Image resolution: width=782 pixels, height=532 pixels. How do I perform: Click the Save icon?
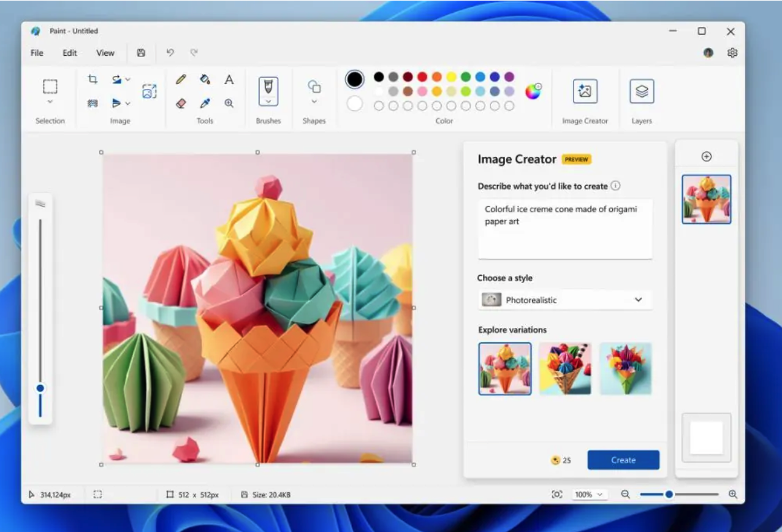141,53
